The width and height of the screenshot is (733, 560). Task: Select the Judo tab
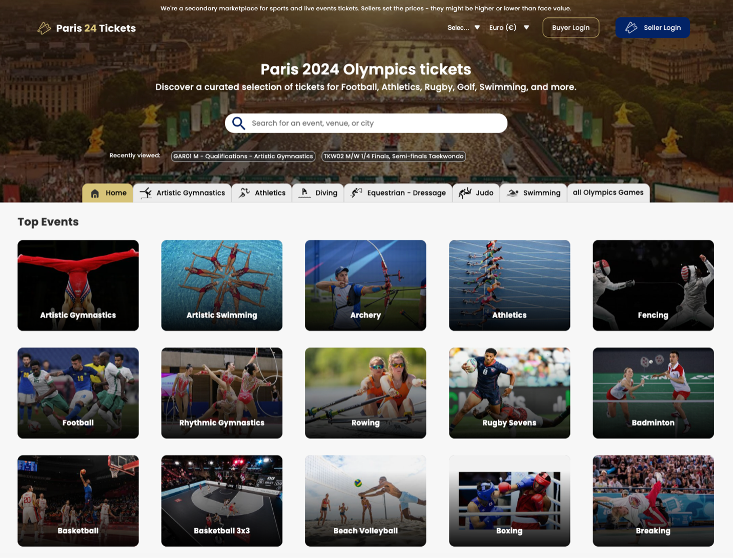pos(476,193)
